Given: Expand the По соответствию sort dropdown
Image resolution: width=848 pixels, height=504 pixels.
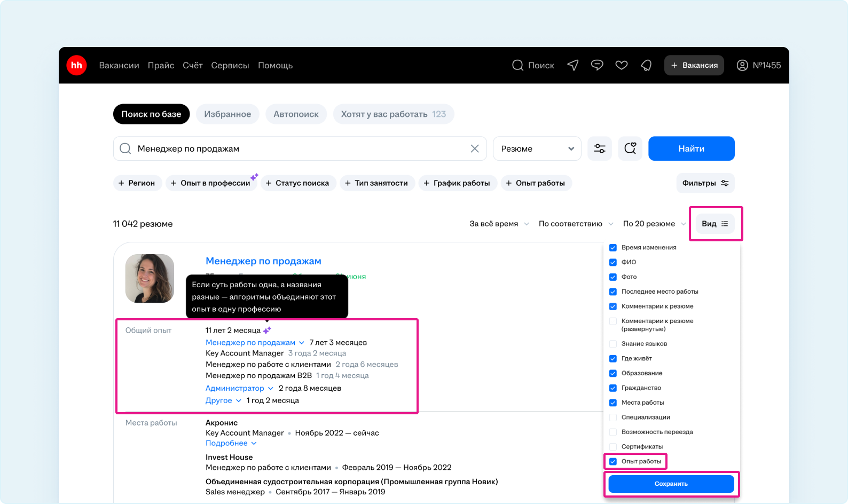Looking at the screenshot, I should (576, 224).
